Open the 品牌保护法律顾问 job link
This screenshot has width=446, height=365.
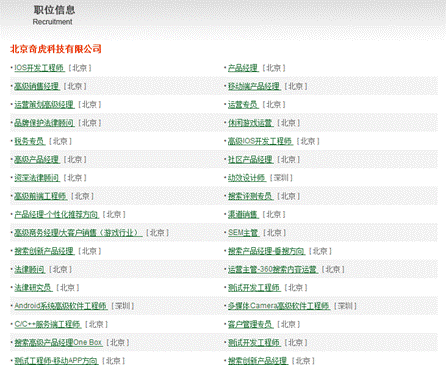pos(44,123)
